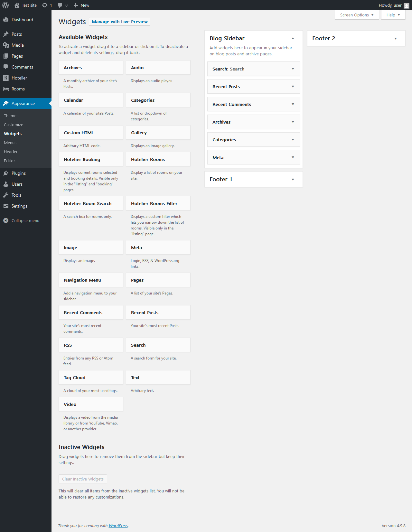The width and height of the screenshot is (412, 532).
Task: Click the Hotelier H icon
Action: point(6,78)
